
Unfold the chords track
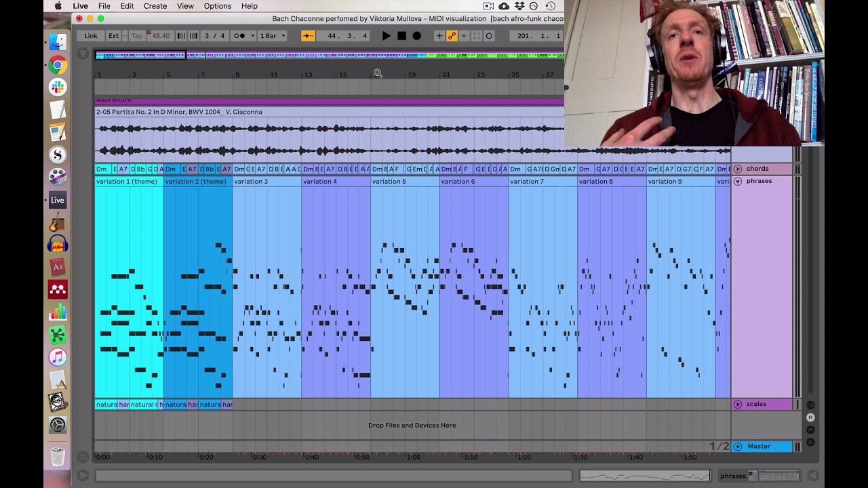[738, 169]
